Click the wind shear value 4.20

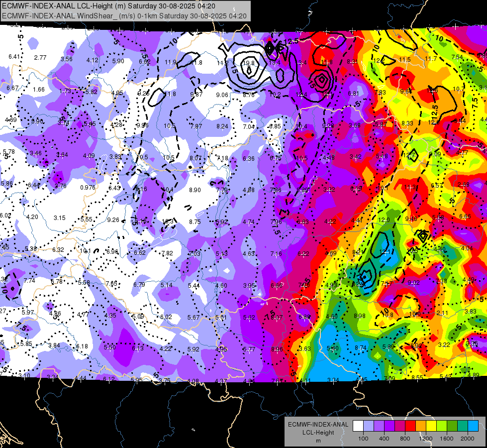coord(32,217)
